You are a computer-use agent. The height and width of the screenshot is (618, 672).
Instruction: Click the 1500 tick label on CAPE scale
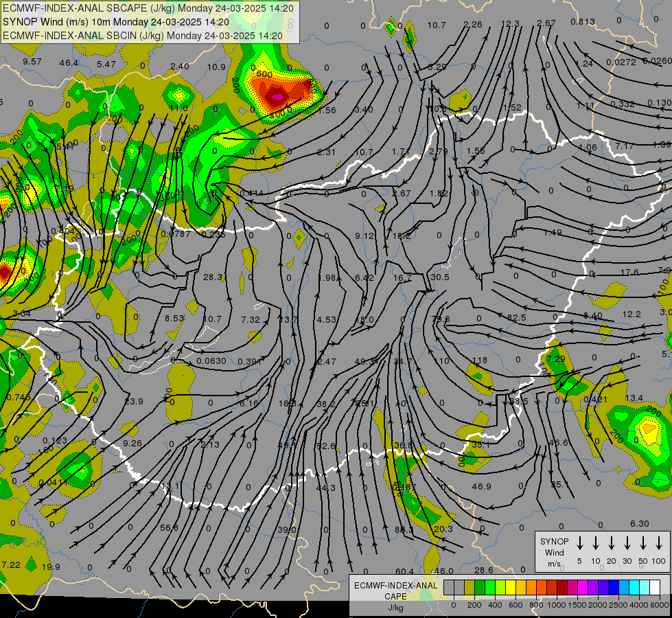(x=577, y=605)
